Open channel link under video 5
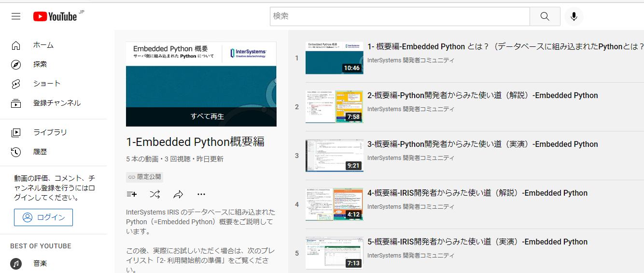Image resolution: width=644 pixels, height=273 pixels. pyautogui.click(x=411, y=256)
